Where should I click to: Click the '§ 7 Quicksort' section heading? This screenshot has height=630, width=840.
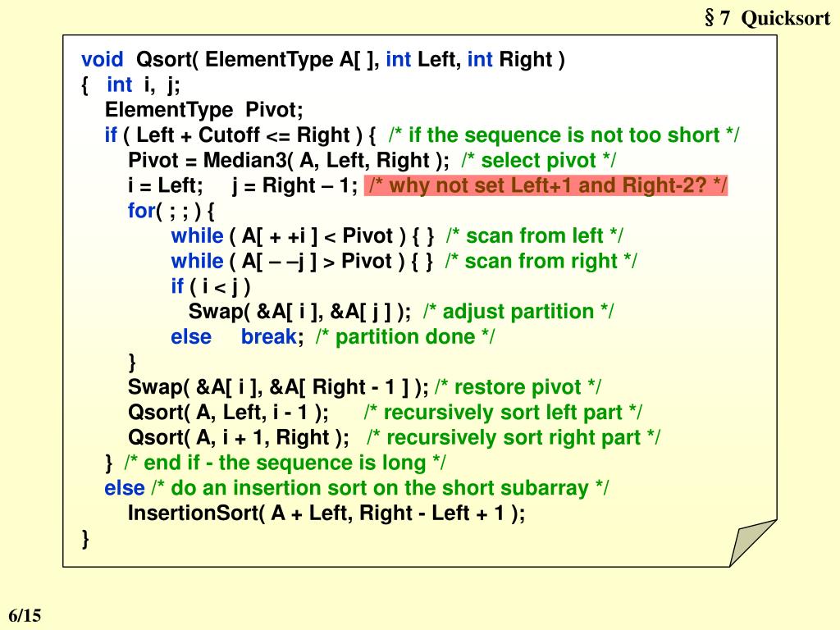click(768, 18)
